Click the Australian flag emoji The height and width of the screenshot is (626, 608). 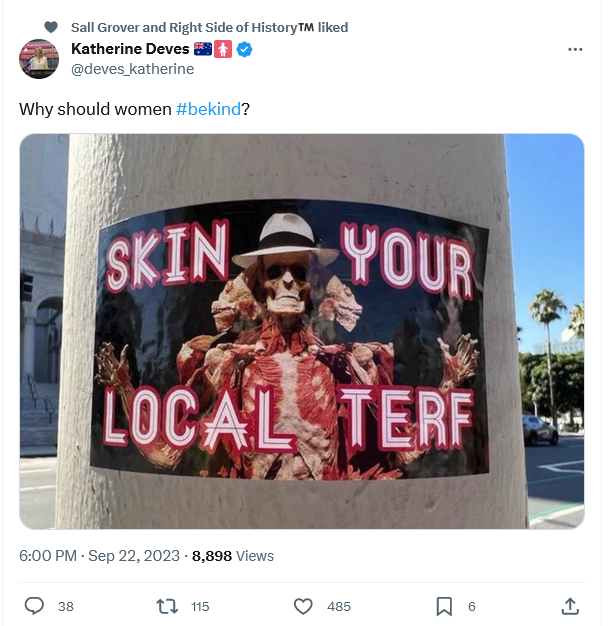click(203, 49)
